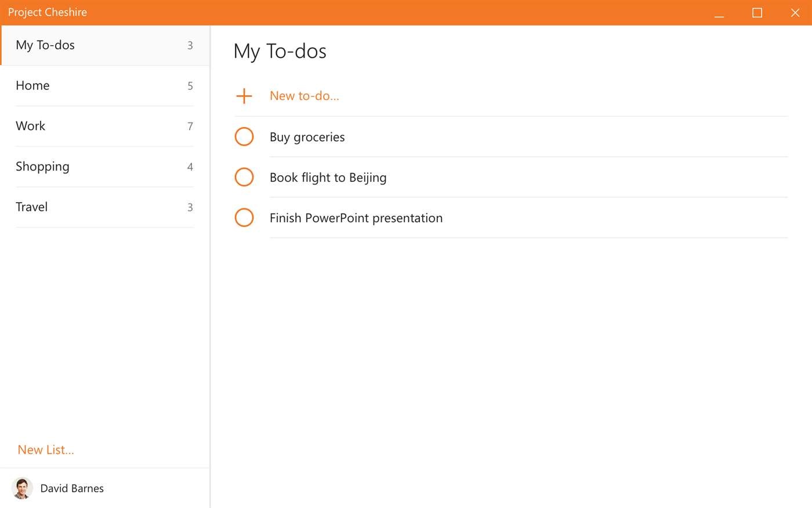Image resolution: width=812 pixels, height=508 pixels.
Task: Open the Book flight to Beijing task
Action: (x=328, y=178)
